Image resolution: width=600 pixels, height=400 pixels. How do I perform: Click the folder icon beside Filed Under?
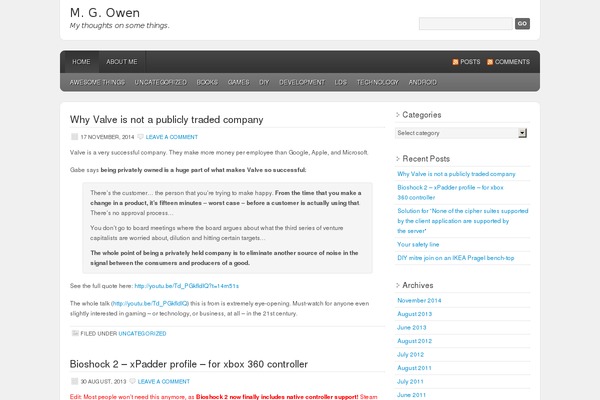tap(75, 333)
